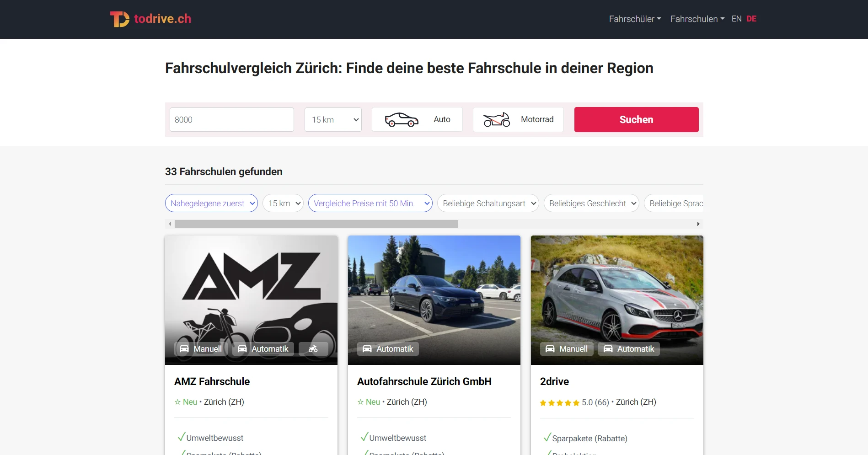Click the todrive.ch brand text
The image size is (868, 455).
point(162,19)
